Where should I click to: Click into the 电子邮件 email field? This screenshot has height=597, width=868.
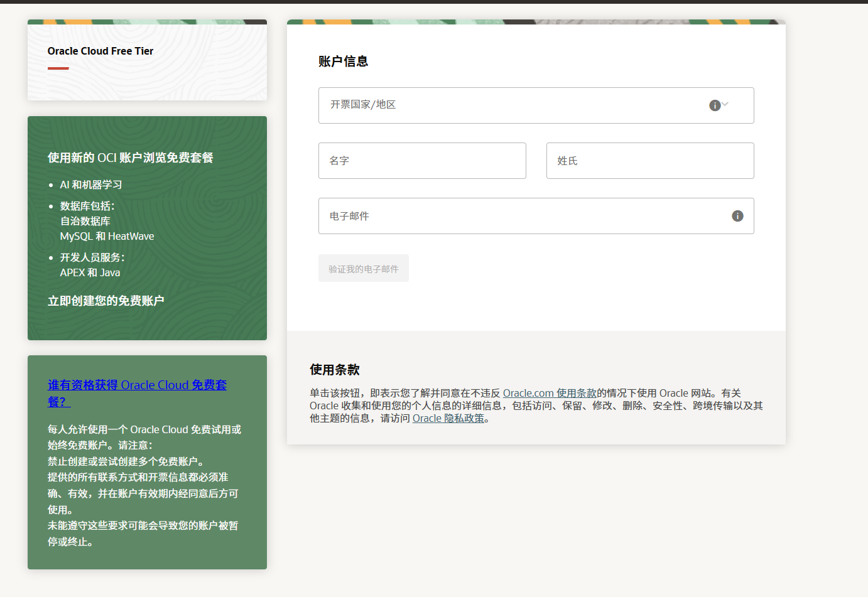coord(536,216)
